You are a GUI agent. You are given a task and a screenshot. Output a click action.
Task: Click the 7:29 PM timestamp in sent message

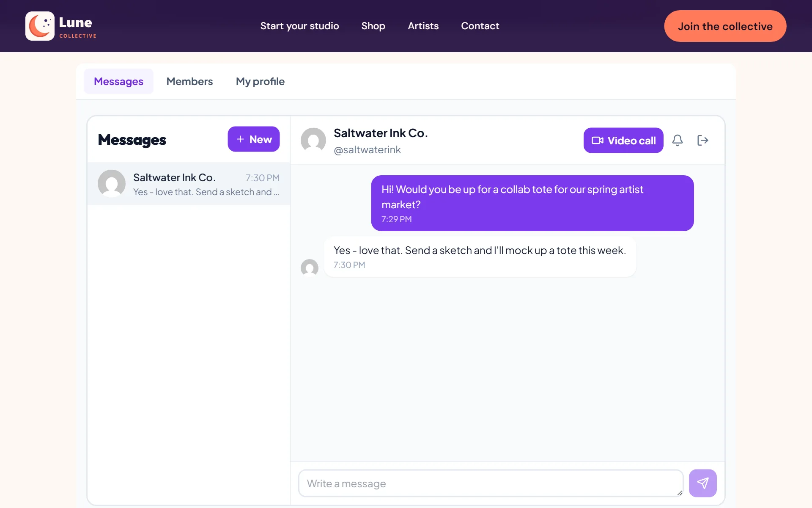(x=396, y=219)
